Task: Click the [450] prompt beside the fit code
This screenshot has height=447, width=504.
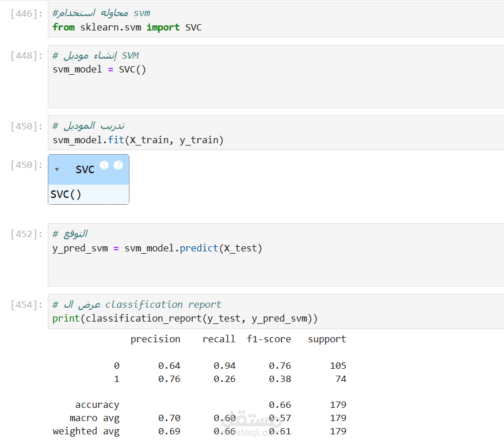Action: point(26,127)
